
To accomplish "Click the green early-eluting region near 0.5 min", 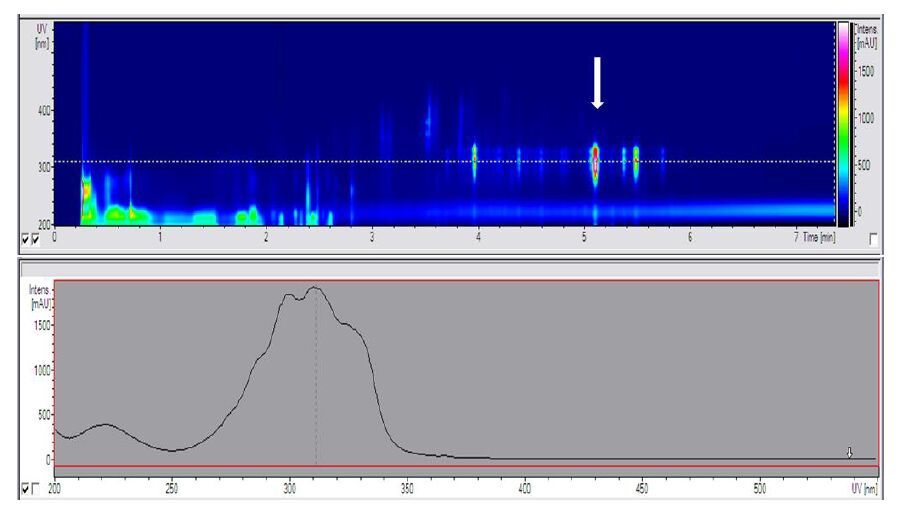I will click(x=116, y=213).
